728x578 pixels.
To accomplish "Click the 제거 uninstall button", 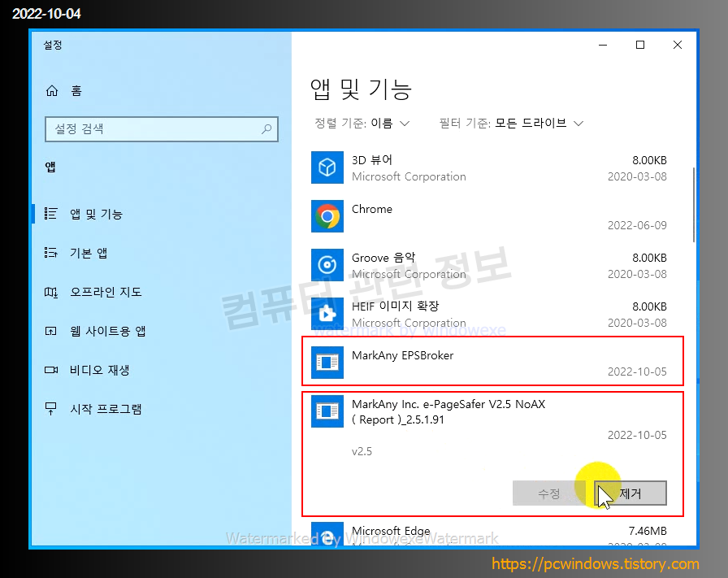I will coord(630,493).
